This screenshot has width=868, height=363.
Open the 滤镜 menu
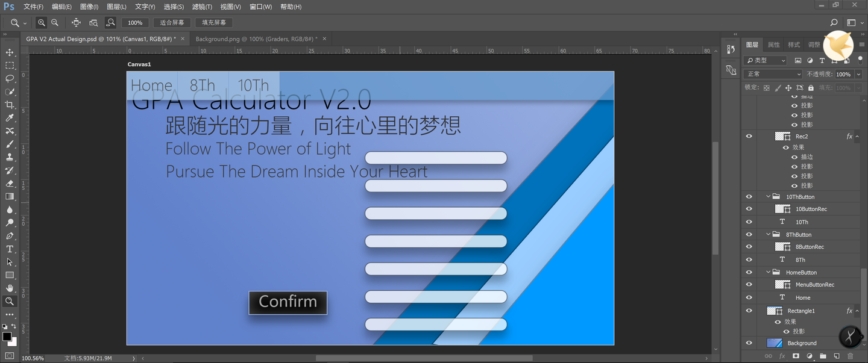coord(202,7)
